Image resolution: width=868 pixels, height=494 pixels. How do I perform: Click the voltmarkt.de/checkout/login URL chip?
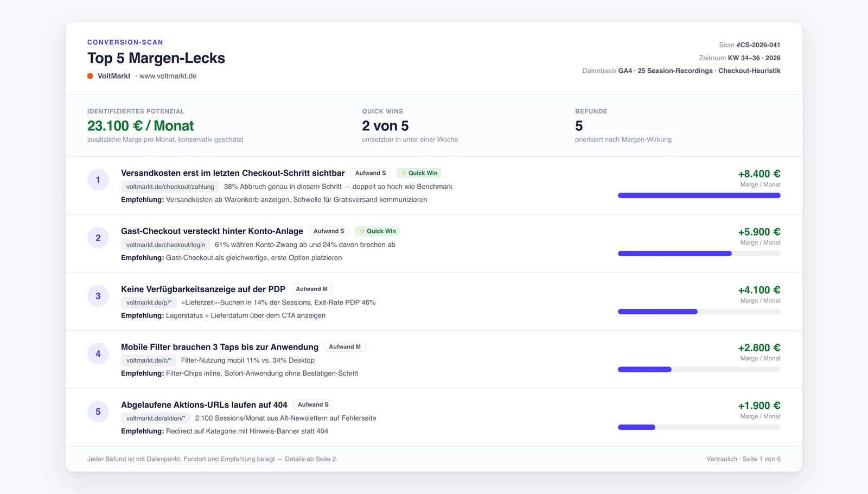tap(166, 245)
